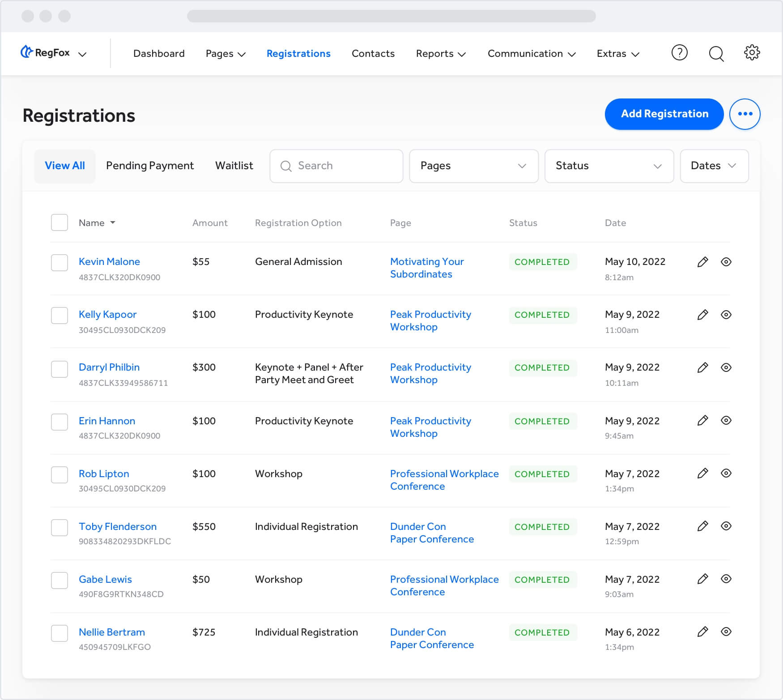Tick the checkbox beside Gabe Lewis
The image size is (783, 700).
tap(59, 580)
